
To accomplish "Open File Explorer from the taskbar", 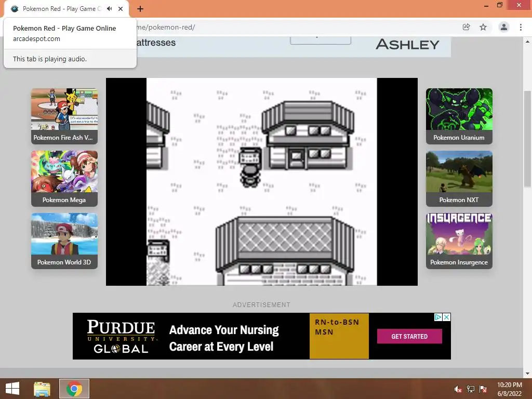I will tap(42, 389).
